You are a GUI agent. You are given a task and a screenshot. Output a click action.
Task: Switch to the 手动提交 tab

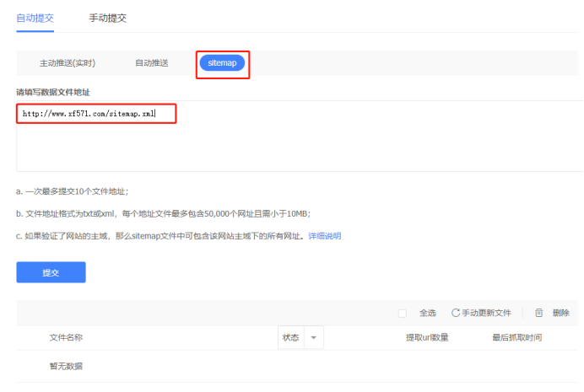(x=108, y=18)
